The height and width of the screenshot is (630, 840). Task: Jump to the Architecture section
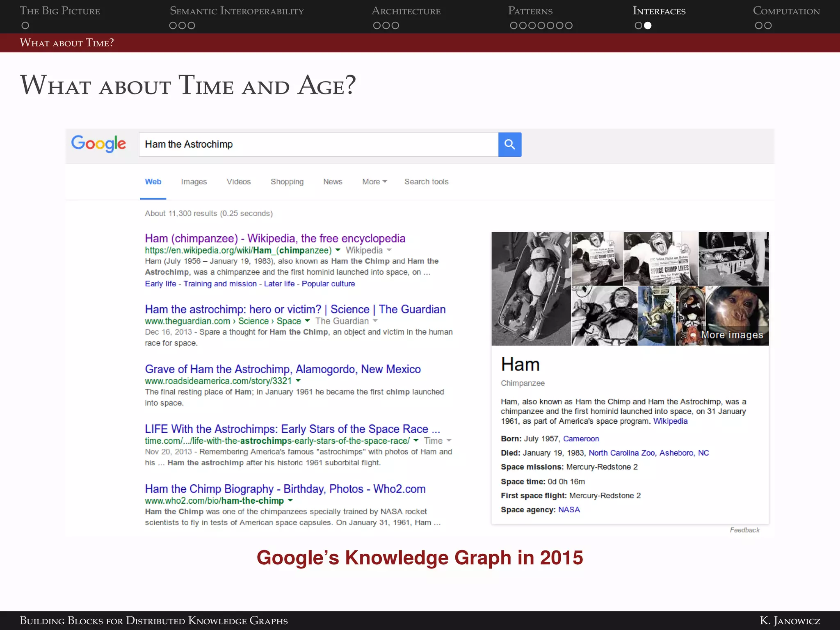406,11
